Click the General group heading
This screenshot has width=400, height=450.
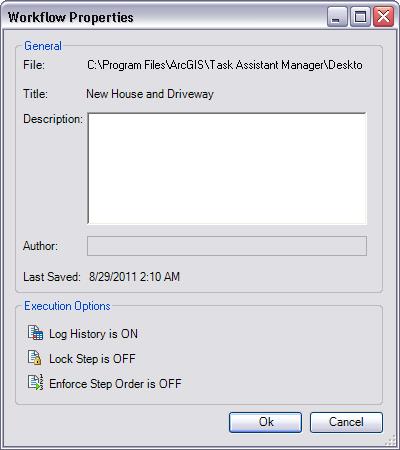click(43, 46)
